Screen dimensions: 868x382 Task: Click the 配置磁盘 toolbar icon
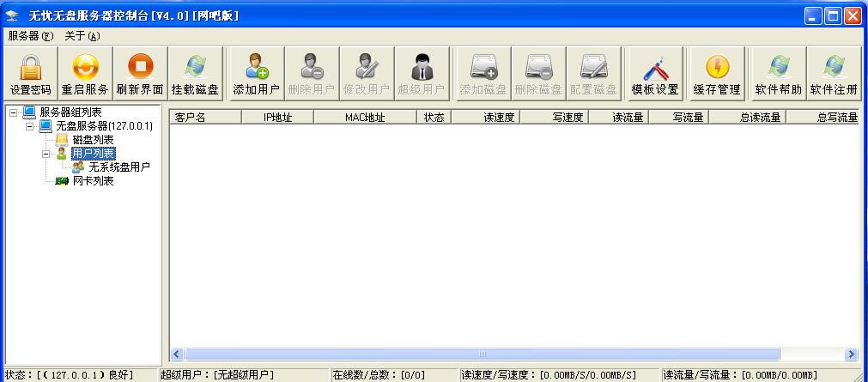(593, 67)
